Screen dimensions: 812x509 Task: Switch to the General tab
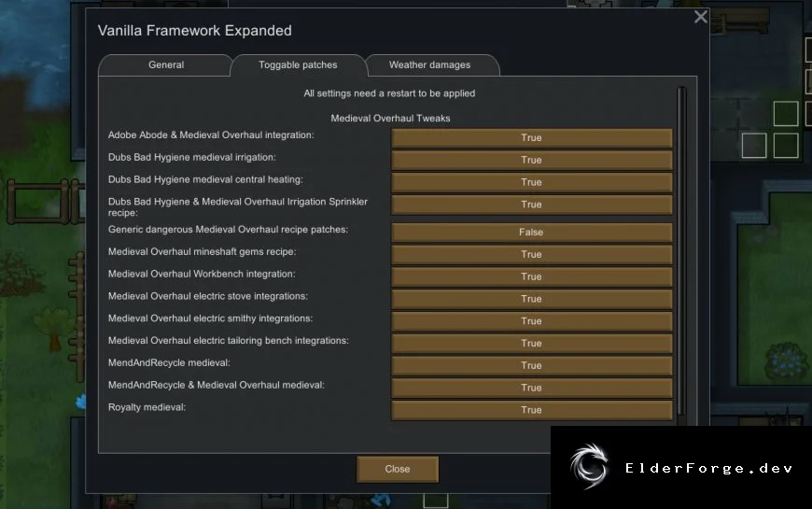(166, 64)
